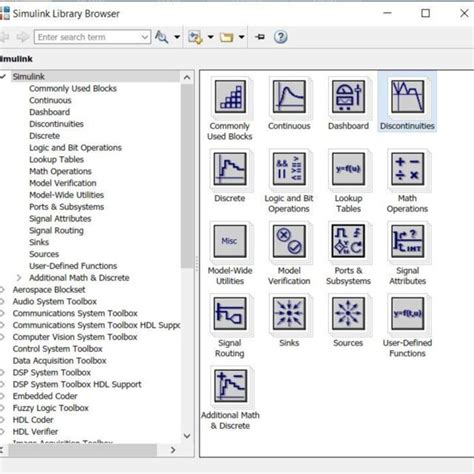Screen dimensions: 474x474
Task: Open the Sinks library icon
Action: tap(289, 314)
